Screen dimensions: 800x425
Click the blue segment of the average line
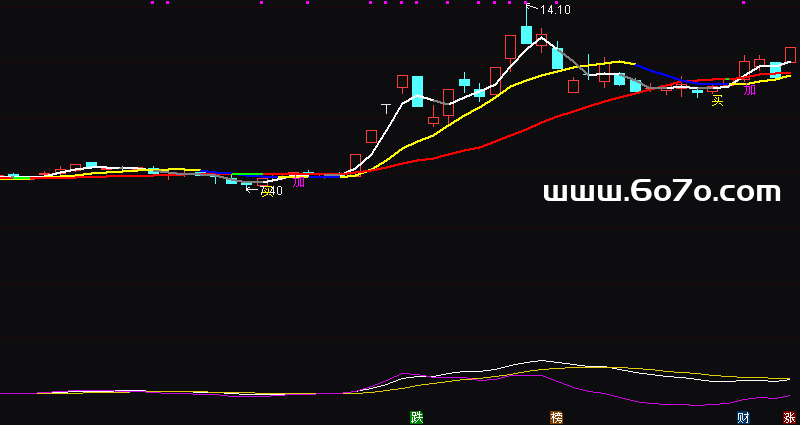point(660,74)
